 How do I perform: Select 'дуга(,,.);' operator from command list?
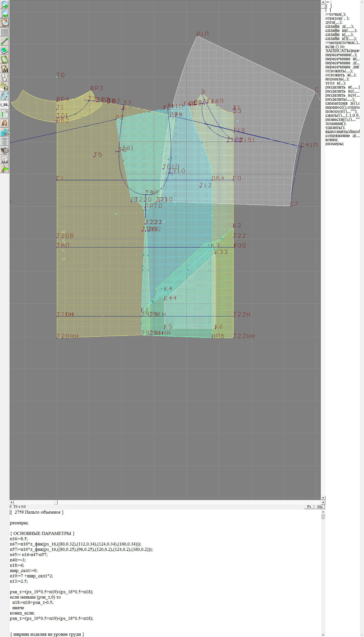coord(334,22)
